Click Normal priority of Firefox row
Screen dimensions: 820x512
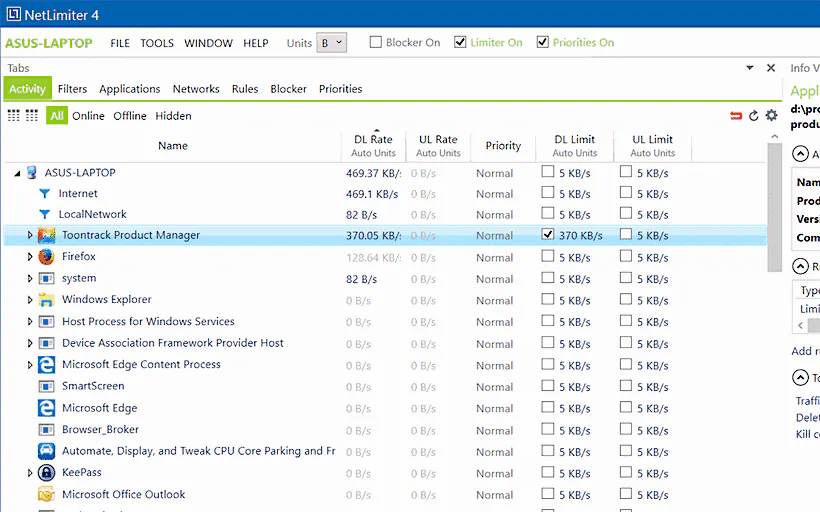(x=494, y=257)
